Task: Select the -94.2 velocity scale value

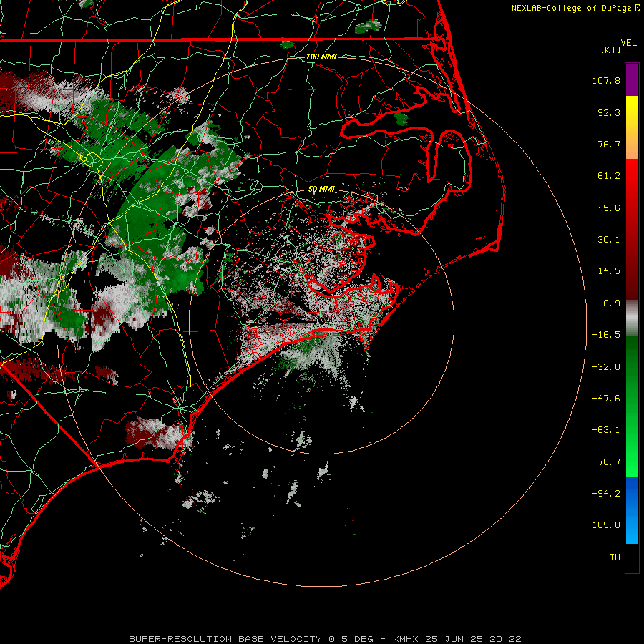Action: [606, 493]
